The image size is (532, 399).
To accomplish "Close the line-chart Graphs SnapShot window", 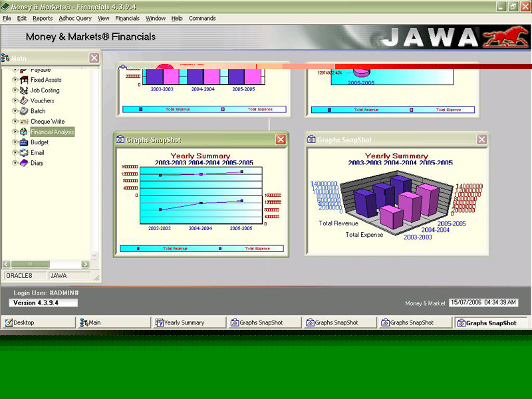I will pyautogui.click(x=281, y=140).
